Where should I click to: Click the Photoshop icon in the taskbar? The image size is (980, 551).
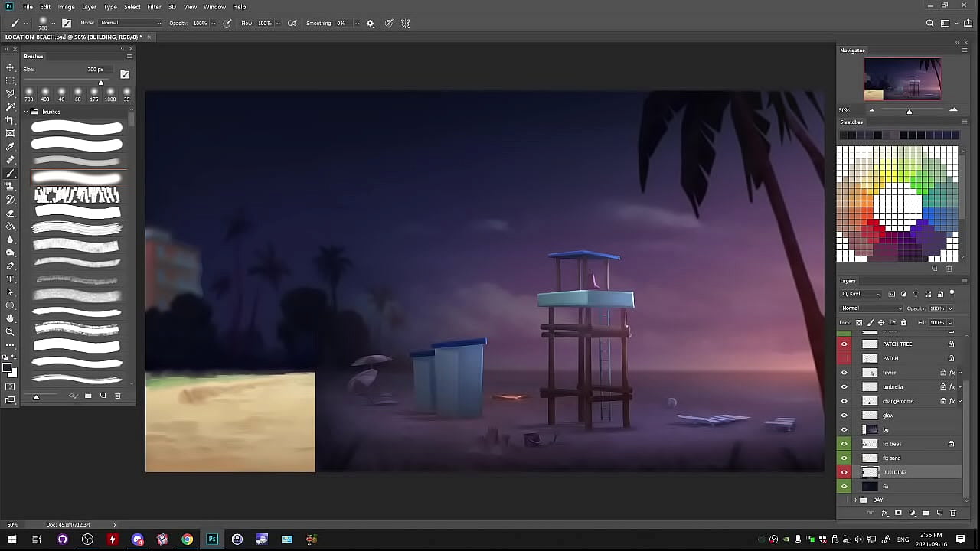[212, 540]
